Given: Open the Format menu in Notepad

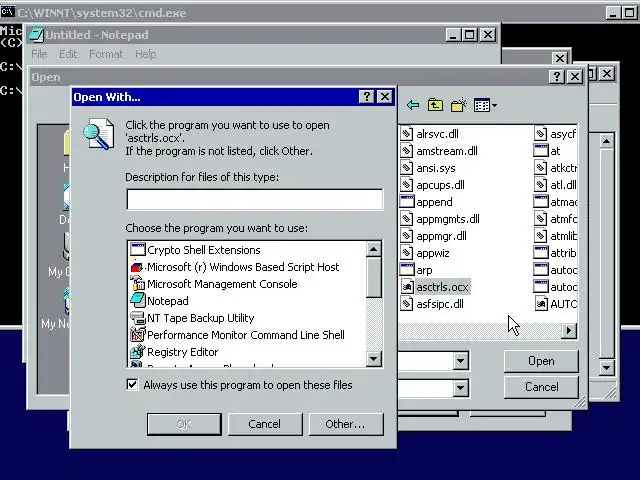Looking at the screenshot, I should pos(106,54).
